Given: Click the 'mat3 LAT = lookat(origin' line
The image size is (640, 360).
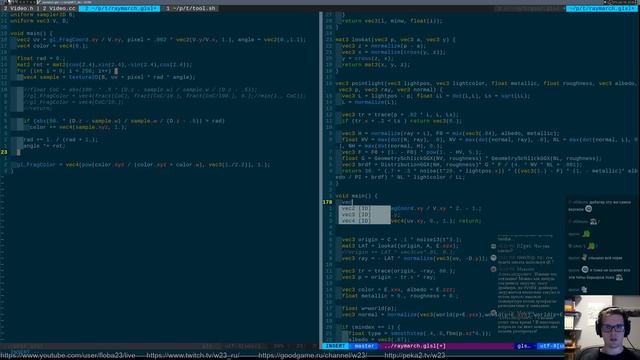Looking at the screenshot, I should (x=400, y=246).
